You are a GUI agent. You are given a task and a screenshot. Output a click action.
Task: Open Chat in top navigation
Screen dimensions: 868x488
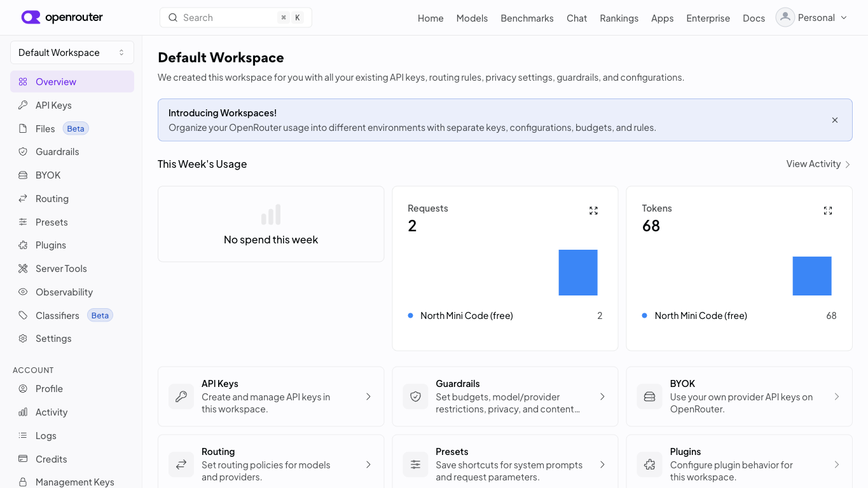point(577,18)
